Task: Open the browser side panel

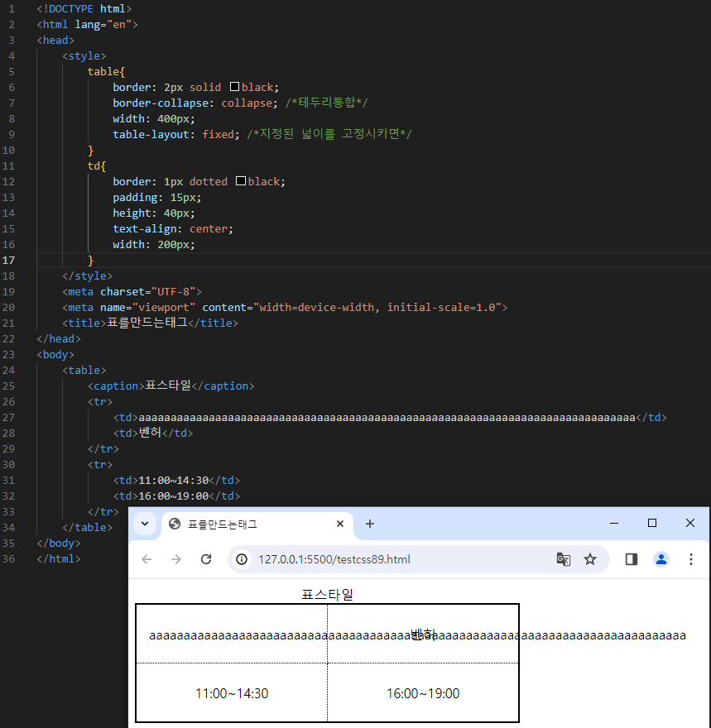Action: tap(631, 559)
